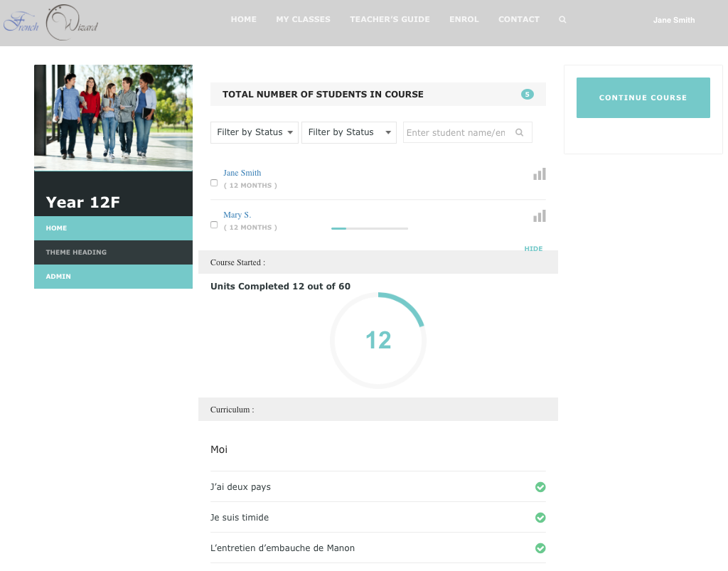This screenshot has width=728, height=571.
Task: Tick the checkbox next to Mary S.
Action: [214, 225]
